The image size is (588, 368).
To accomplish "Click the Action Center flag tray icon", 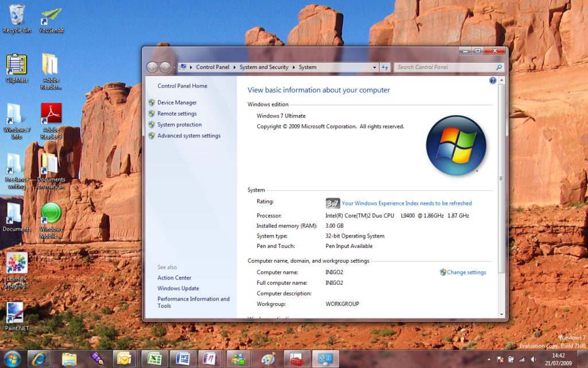I will point(500,360).
